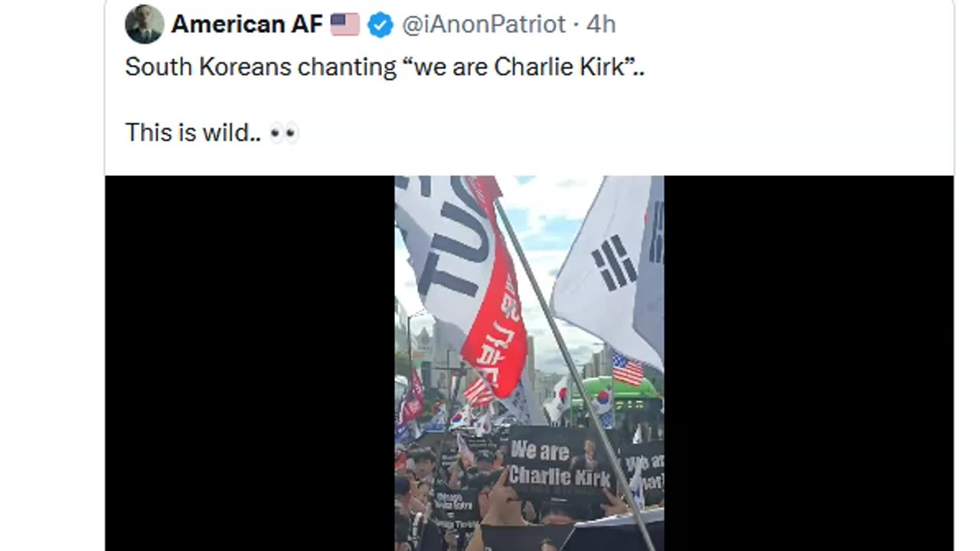
Task: Click the "We are Charlie Kirk" sign in the video
Action: (x=560, y=465)
